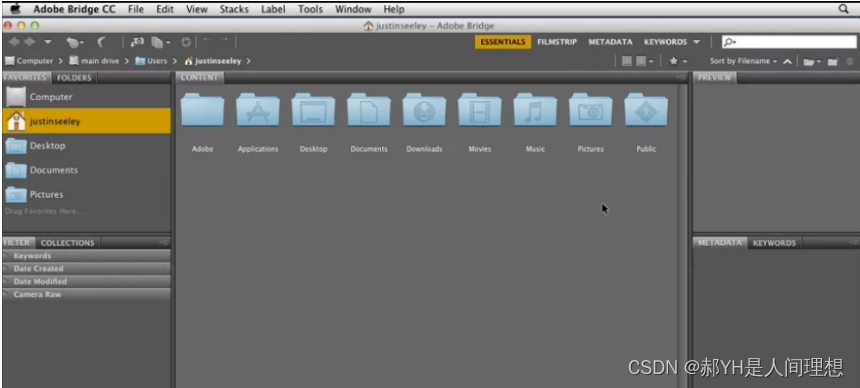Select the Documents folder in Content

[x=369, y=110]
